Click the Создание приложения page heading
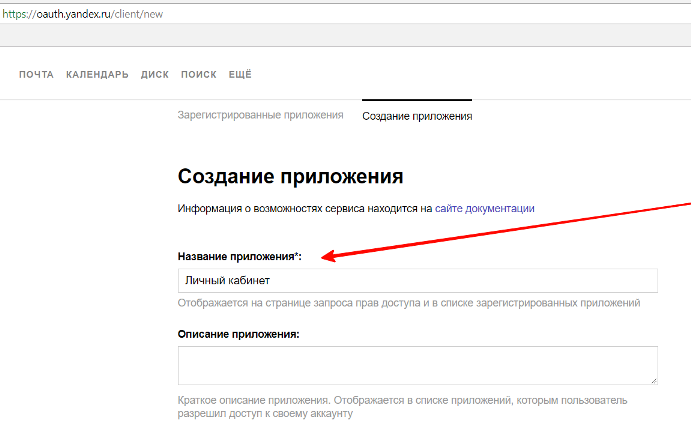The width and height of the screenshot is (691, 436). [290, 176]
